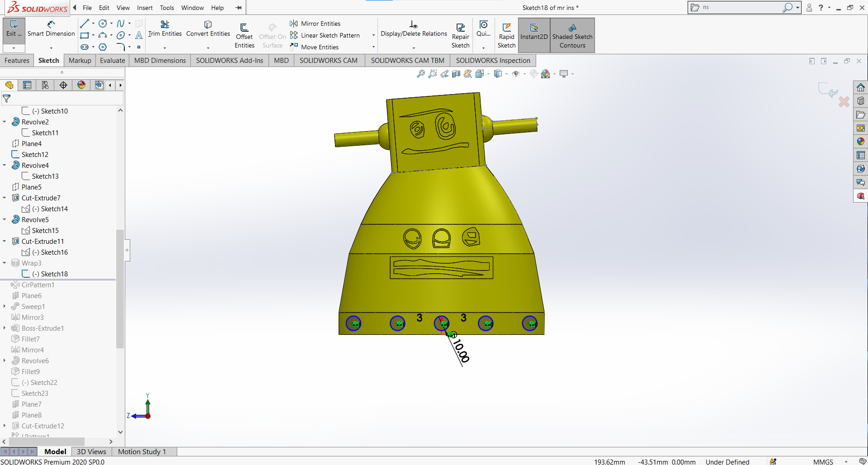Click the feature tree filter field
The height and width of the screenshot is (465, 868).
62,99
